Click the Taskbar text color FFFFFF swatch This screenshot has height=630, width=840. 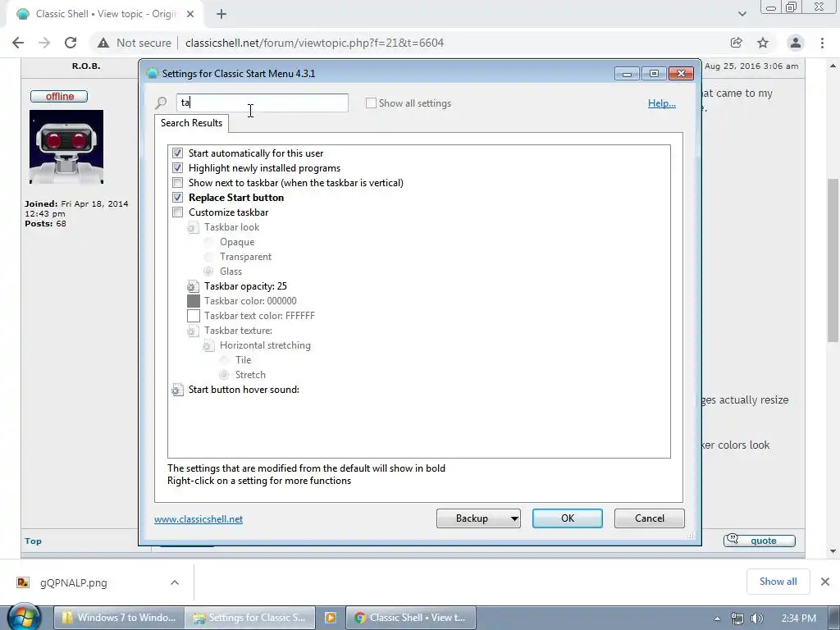click(194, 316)
